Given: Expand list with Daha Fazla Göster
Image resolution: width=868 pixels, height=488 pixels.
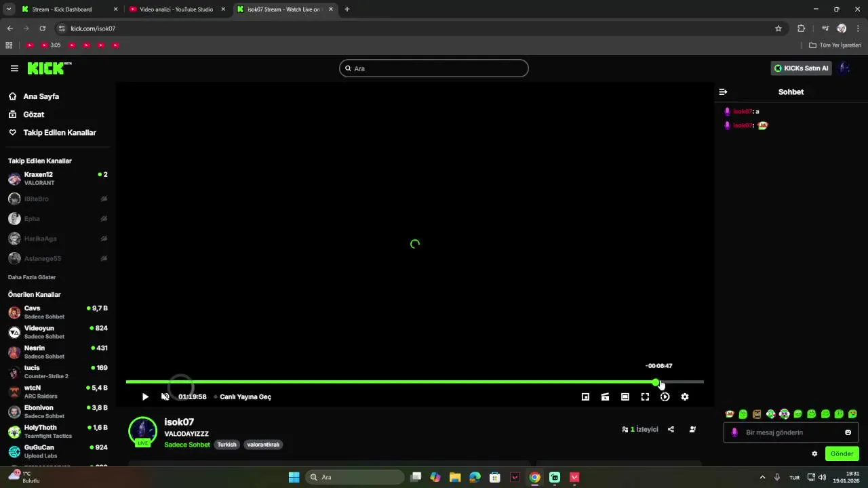Looking at the screenshot, I should click(32, 277).
